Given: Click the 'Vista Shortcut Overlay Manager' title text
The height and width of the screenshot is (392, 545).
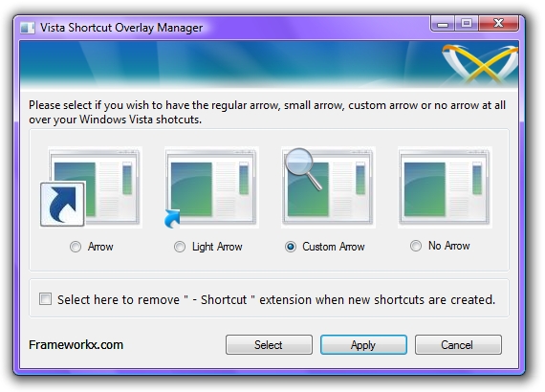Looking at the screenshot, I should tap(121, 28).
